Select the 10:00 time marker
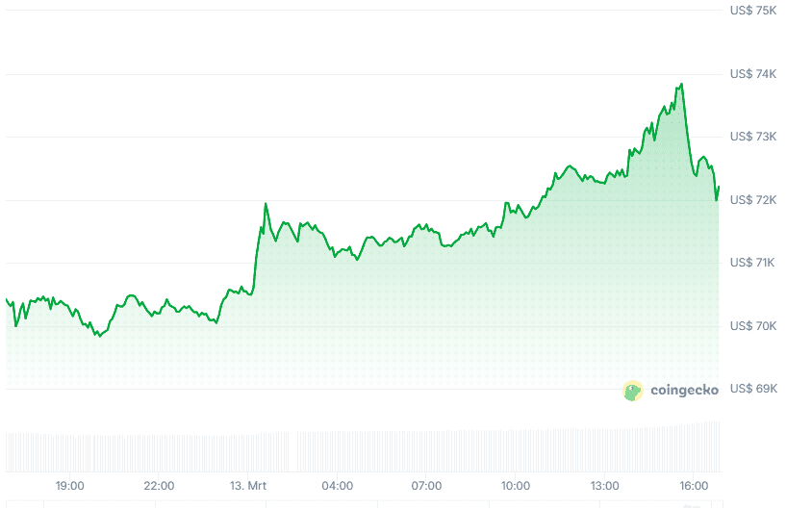Viewport: 812px width, 508px height. (516, 486)
